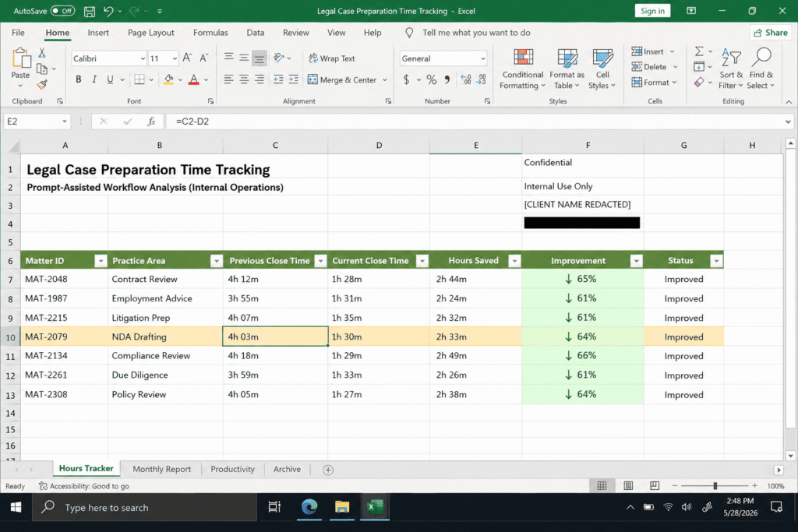Image resolution: width=798 pixels, height=532 pixels.
Task: Click the Sign in button
Action: coord(652,11)
